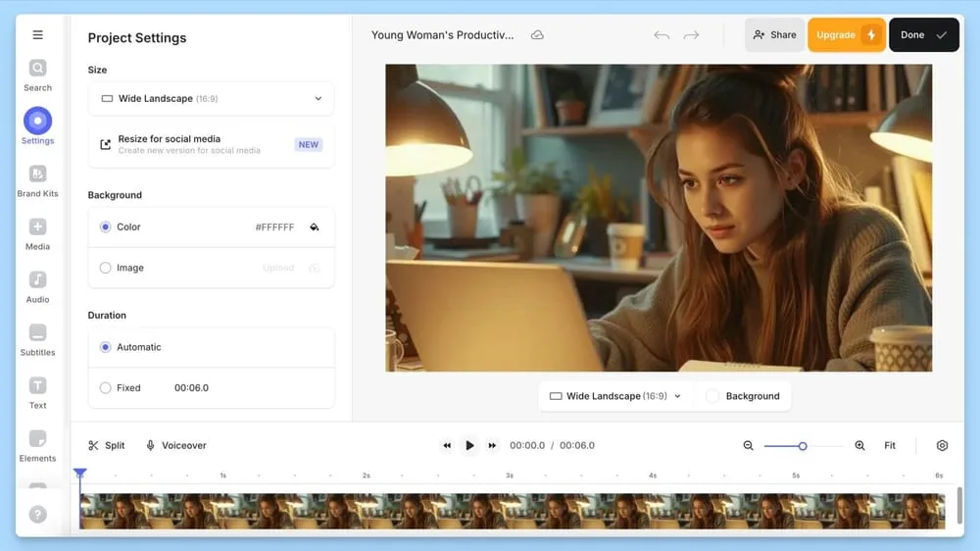Select the Automatic duration radio button
The width and height of the screenshot is (980, 551).
pos(105,347)
